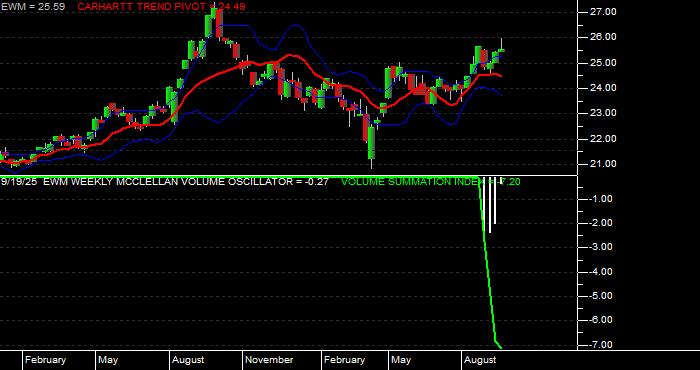700x370 pixels.
Task: Click the lowest candlestick near 21.00
Action: point(371,143)
